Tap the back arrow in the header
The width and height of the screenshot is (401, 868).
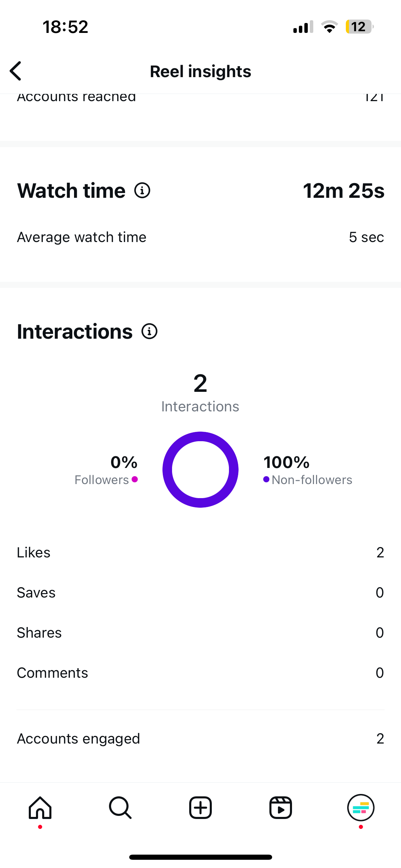(16, 71)
